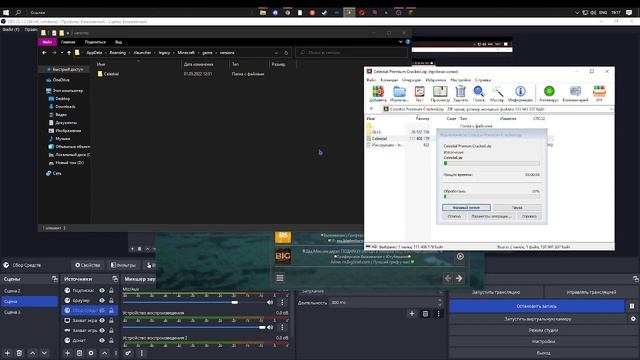The width and height of the screenshot is (640, 360).
Task: Click WinRAR Add (Добавить) toolbar icon
Action: click(378, 94)
